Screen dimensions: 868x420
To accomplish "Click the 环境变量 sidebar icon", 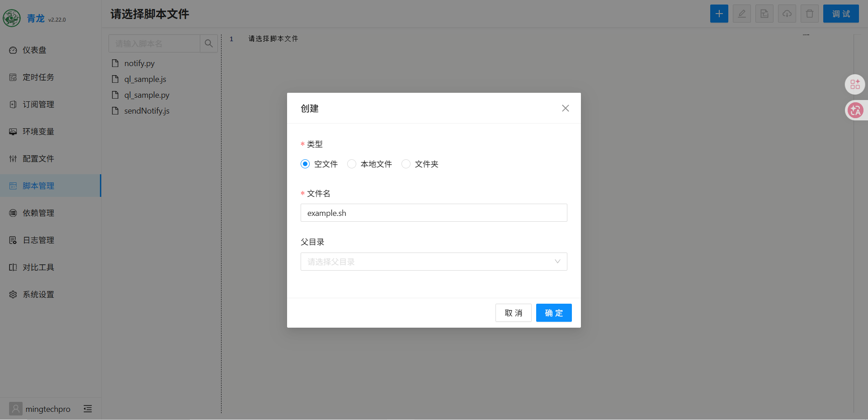I will [x=13, y=132].
